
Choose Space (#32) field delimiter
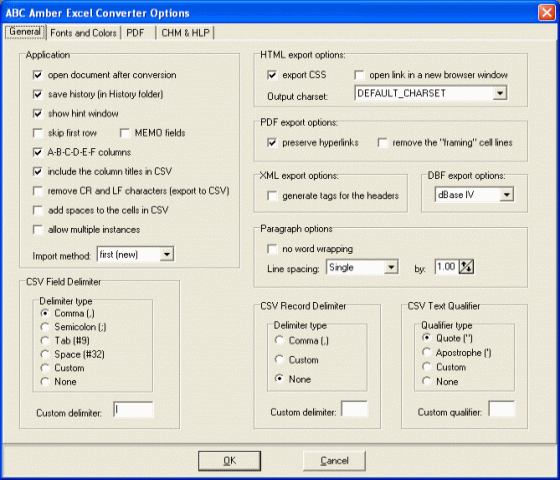(45, 354)
